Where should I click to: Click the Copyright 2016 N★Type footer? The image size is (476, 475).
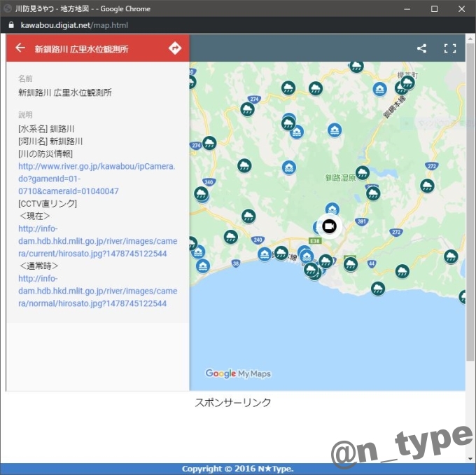237,469
